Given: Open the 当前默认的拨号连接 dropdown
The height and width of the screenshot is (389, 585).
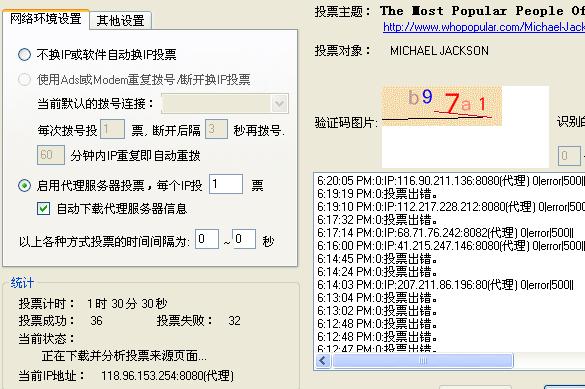Looking at the screenshot, I should point(279,104).
